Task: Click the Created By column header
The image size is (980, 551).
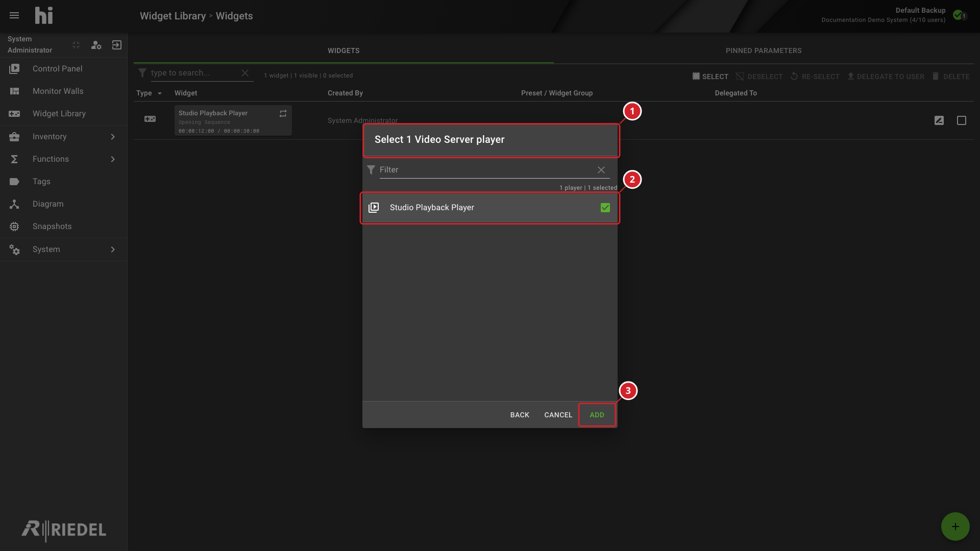Action: click(x=345, y=93)
